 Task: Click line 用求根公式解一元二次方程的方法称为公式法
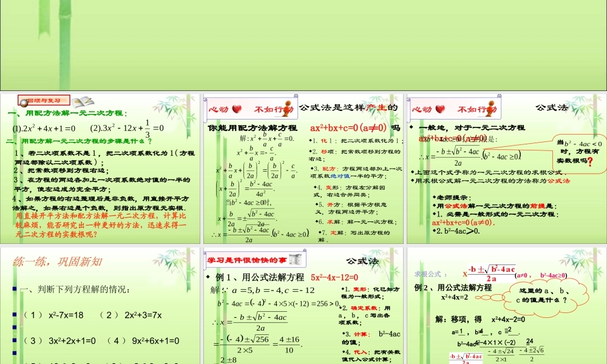click(x=490, y=181)
